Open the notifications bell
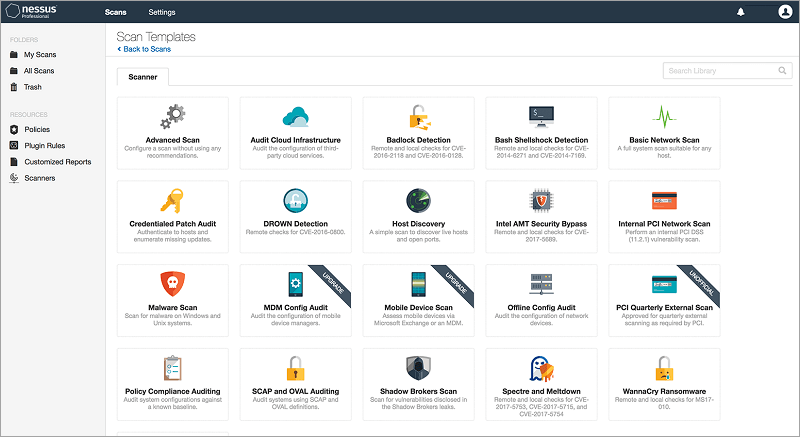Screen dimensions: 800x437 coord(740,12)
